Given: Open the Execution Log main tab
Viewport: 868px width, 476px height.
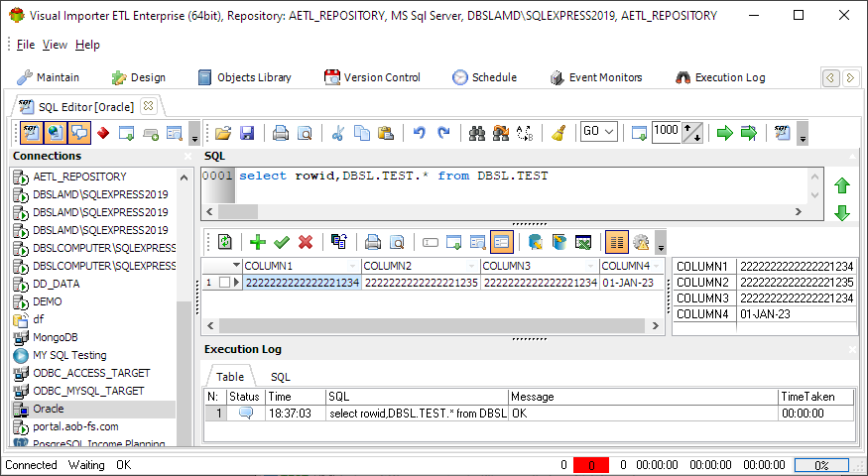Looking at the screenshot, I should pos(720,77).
